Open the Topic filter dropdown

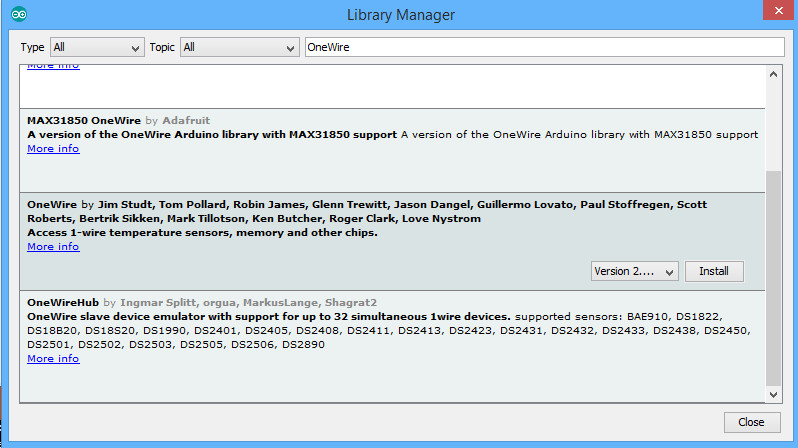coord(240,47)
